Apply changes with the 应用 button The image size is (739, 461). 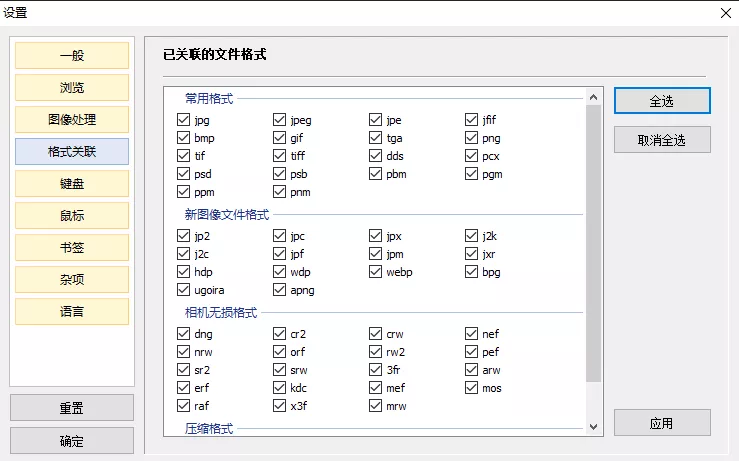[x=662, y=423]
